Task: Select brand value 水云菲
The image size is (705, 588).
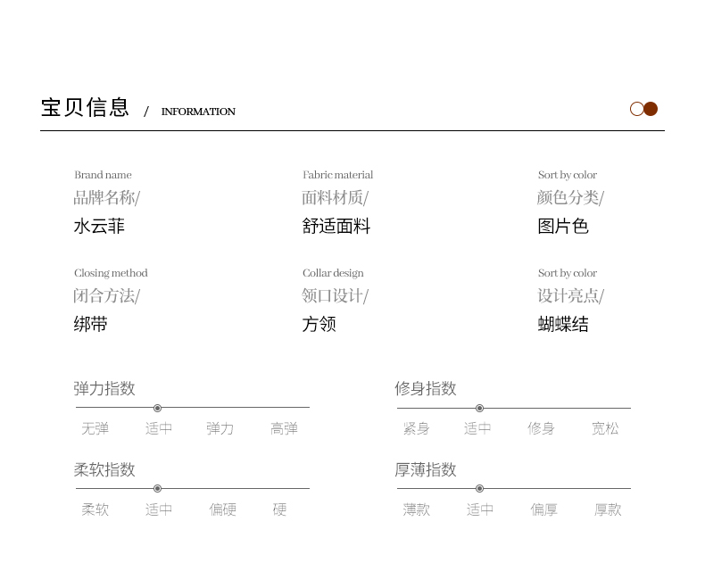Action: point(99,226)
